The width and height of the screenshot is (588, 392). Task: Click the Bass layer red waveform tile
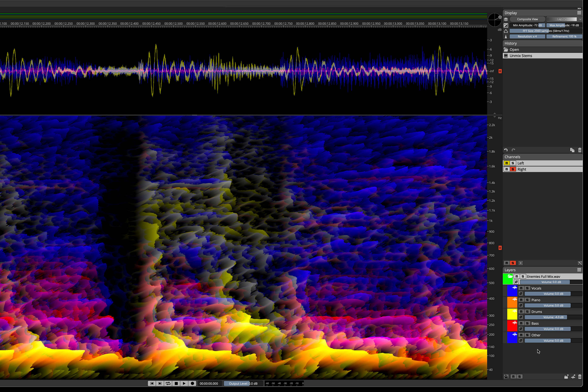pos(512,326)
